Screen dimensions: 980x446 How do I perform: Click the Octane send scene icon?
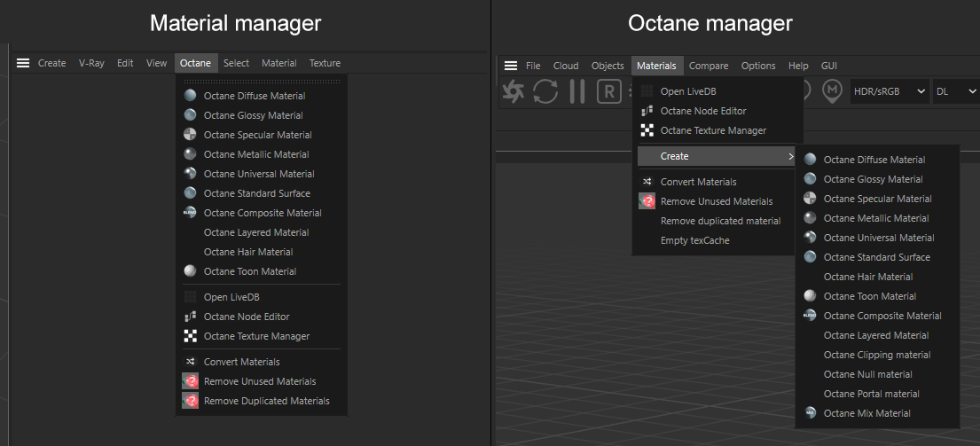pyautogui.click(x=514, y=92)
